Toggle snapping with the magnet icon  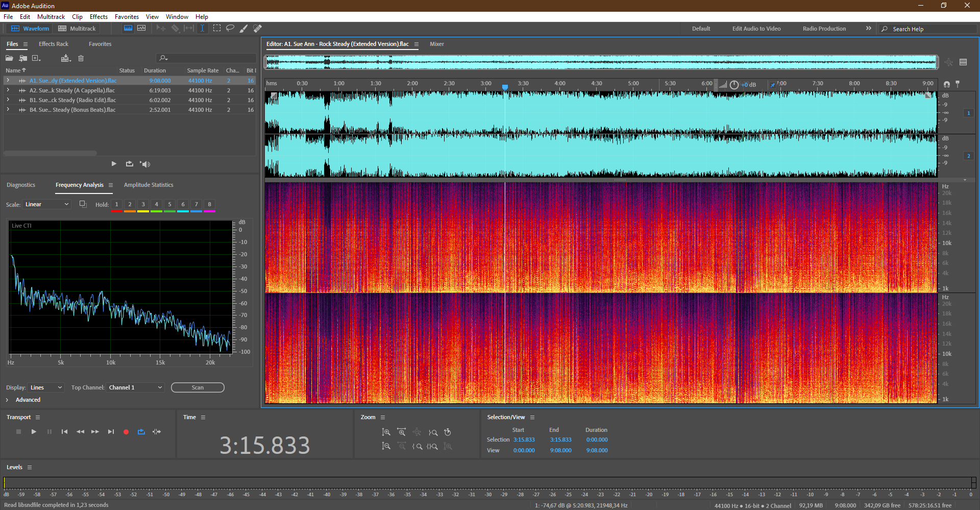point(947,84)
